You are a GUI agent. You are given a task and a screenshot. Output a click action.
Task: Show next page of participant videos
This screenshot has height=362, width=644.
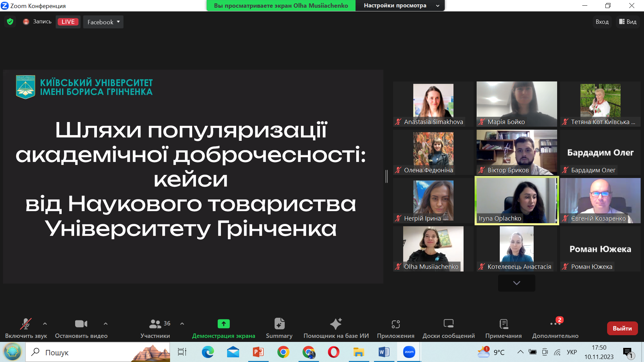[517, 283]
